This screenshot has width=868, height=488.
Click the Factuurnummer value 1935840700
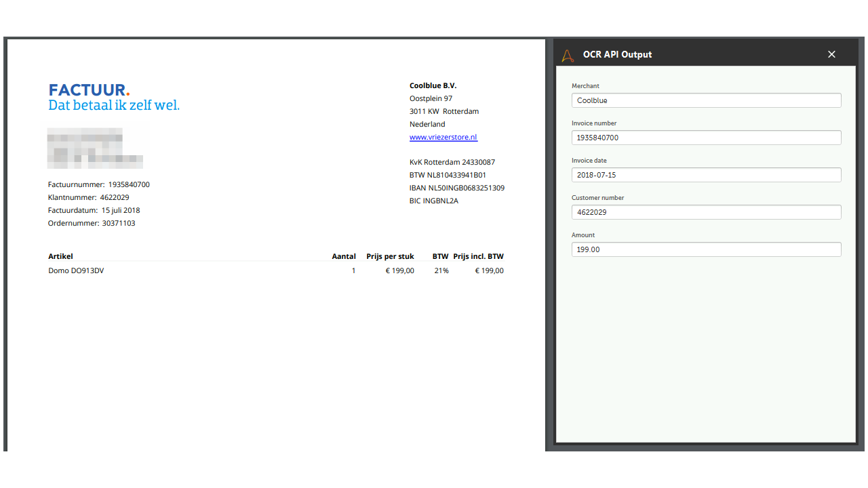click(x=129, y=184)
